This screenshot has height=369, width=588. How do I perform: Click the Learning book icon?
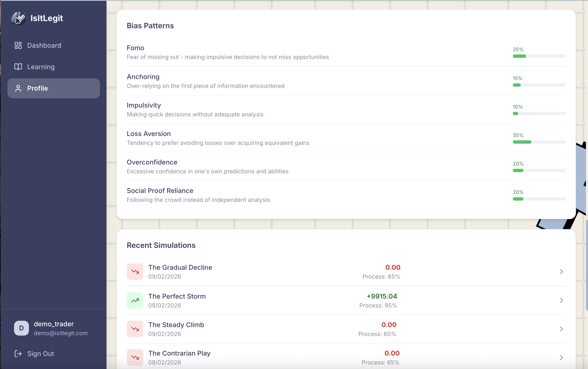(x=18, y=67)
